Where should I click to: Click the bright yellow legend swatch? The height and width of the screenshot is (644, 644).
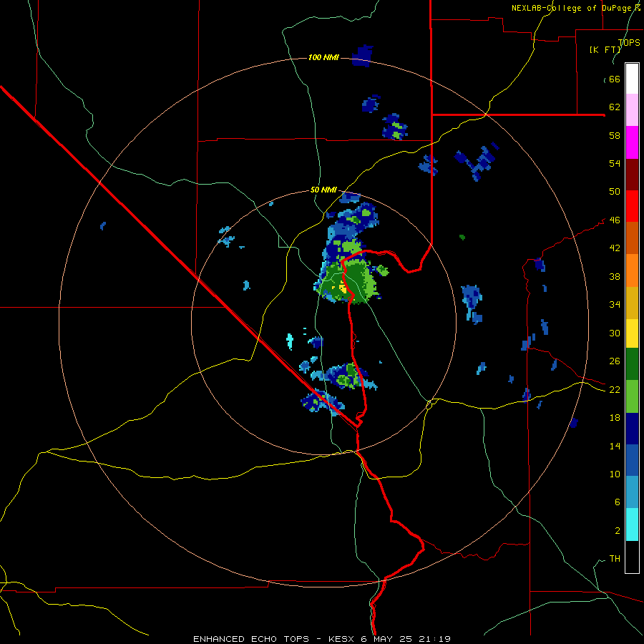[632, 333]
